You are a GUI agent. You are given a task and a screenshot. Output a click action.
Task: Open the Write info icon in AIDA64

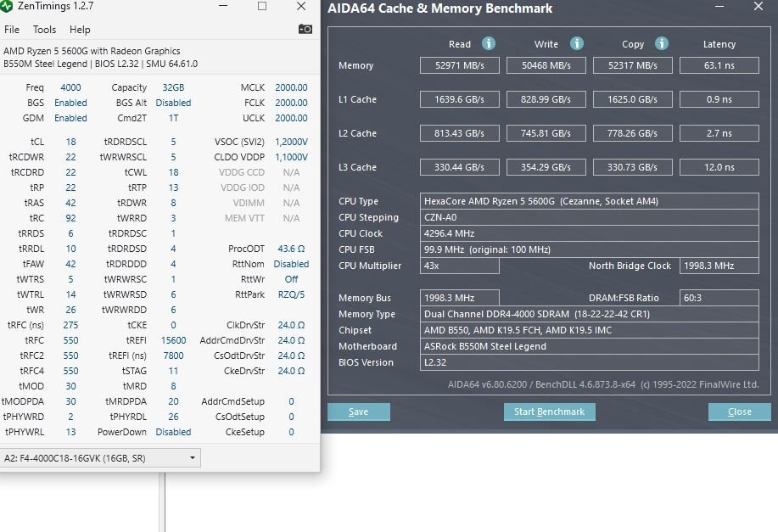577,43
